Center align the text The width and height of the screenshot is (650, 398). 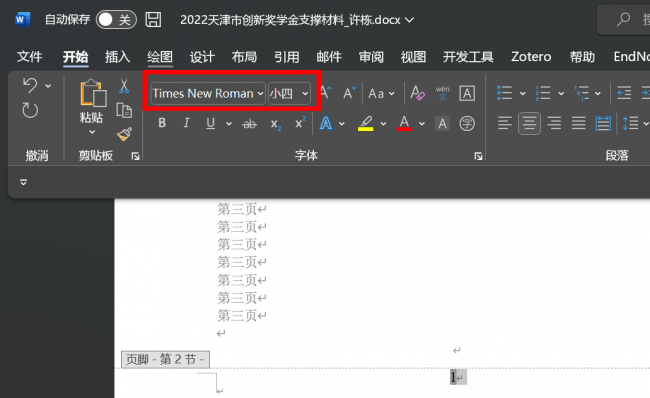(x=529, y=124)
